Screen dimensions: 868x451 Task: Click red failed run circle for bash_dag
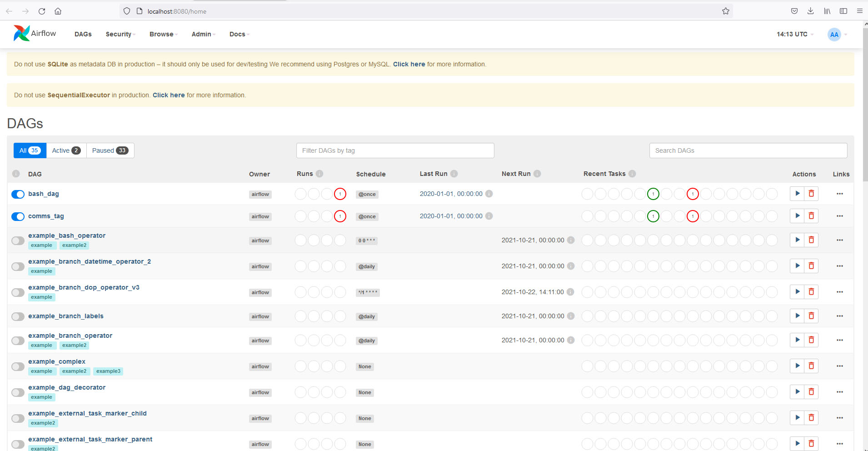[340, 194]
